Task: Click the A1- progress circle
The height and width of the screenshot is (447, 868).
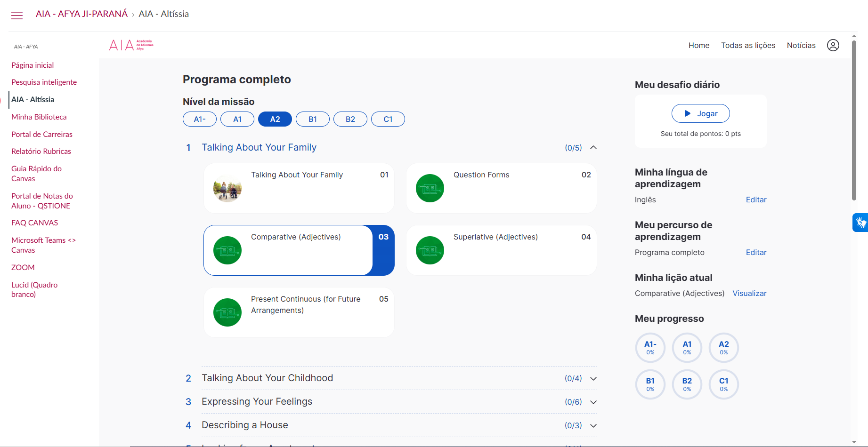Action: (x=650, y=348)
